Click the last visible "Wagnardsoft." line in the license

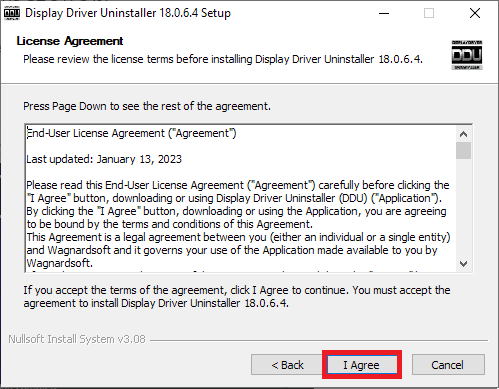pyautogui.click(x=59, y=263)
